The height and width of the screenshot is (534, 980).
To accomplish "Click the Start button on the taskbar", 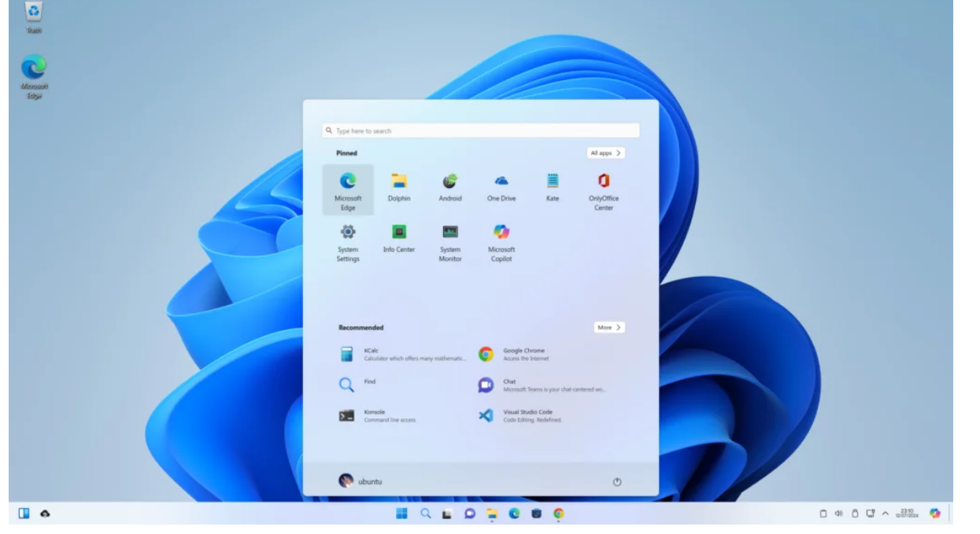I will point(402,514).
